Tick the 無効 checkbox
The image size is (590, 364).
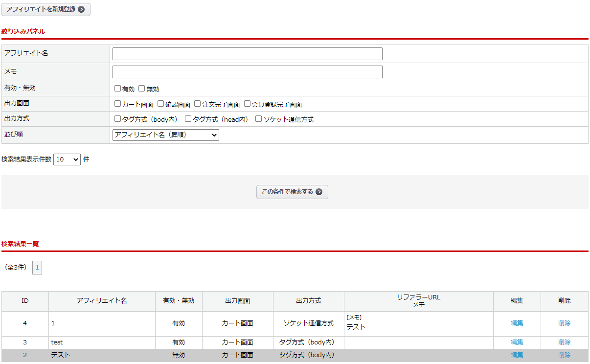click(x=141, y=89)
